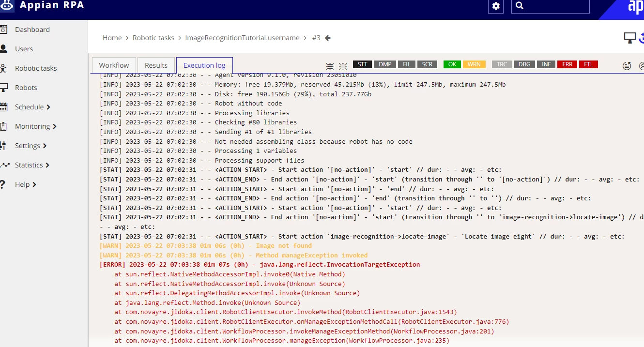Click the InvocationTargetException error line
This screenshot has height=347, width=644.
[260, 265]
